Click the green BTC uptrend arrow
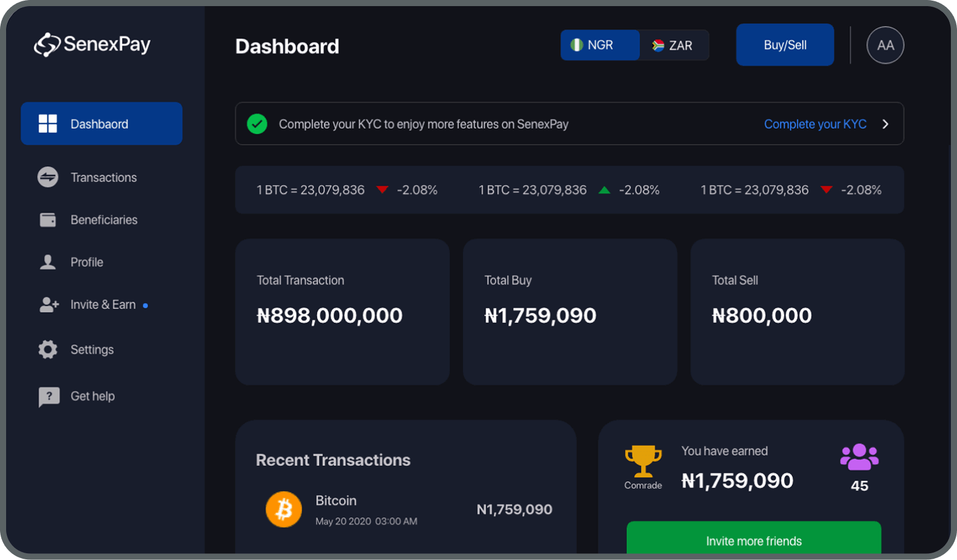The image size is (957, 560). [x=604, y=189]
